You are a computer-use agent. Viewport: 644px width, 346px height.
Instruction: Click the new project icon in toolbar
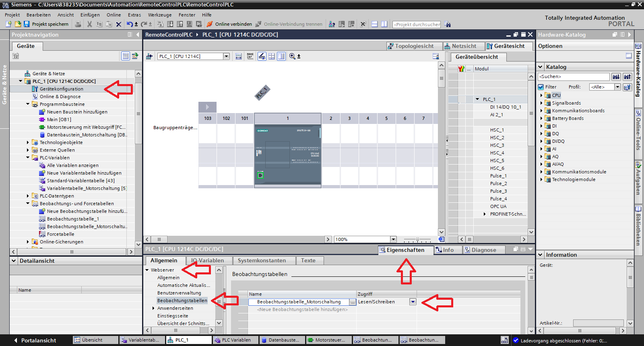click(x=8, y=24)
